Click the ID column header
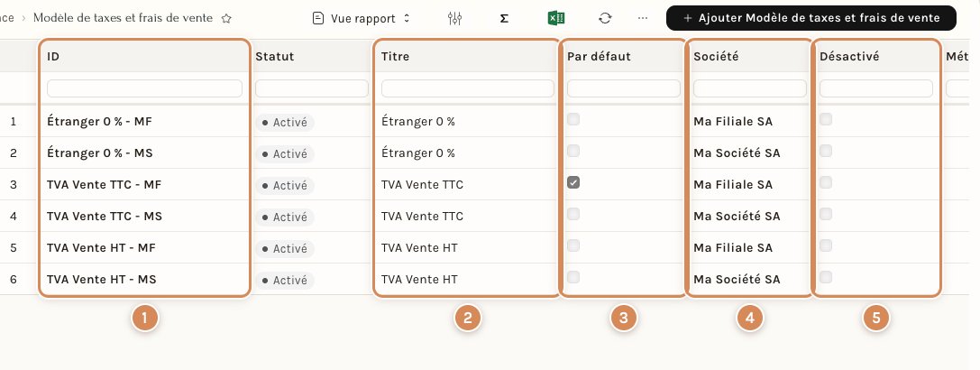The image size is (980, 370). (x=53, y=56)
